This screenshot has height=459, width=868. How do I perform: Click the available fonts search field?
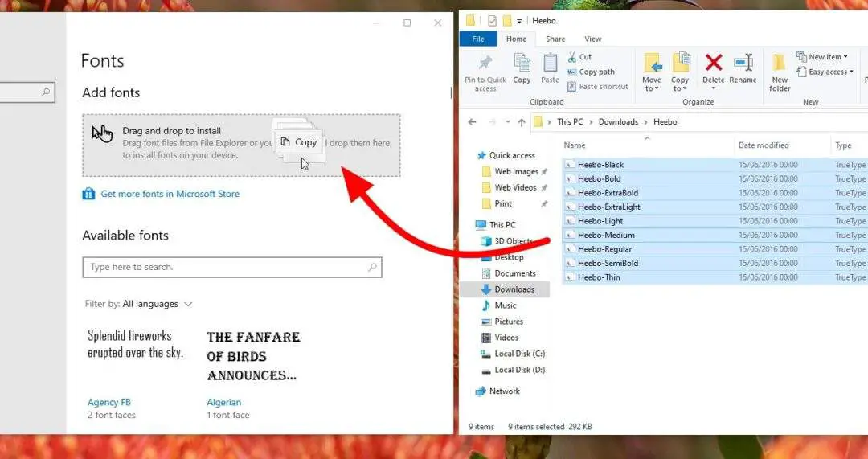tap(232, 267)
